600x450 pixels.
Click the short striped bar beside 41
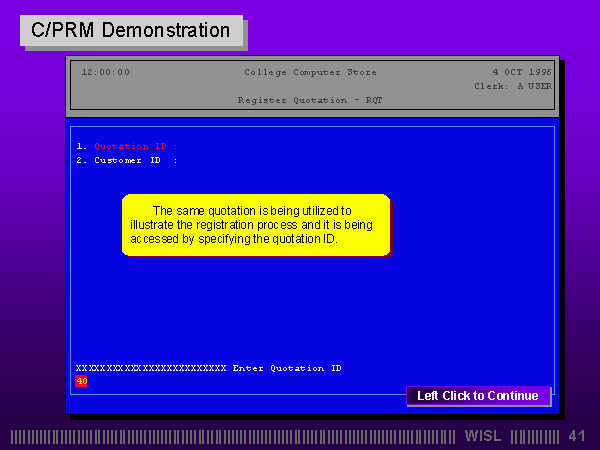click(535, 436)
